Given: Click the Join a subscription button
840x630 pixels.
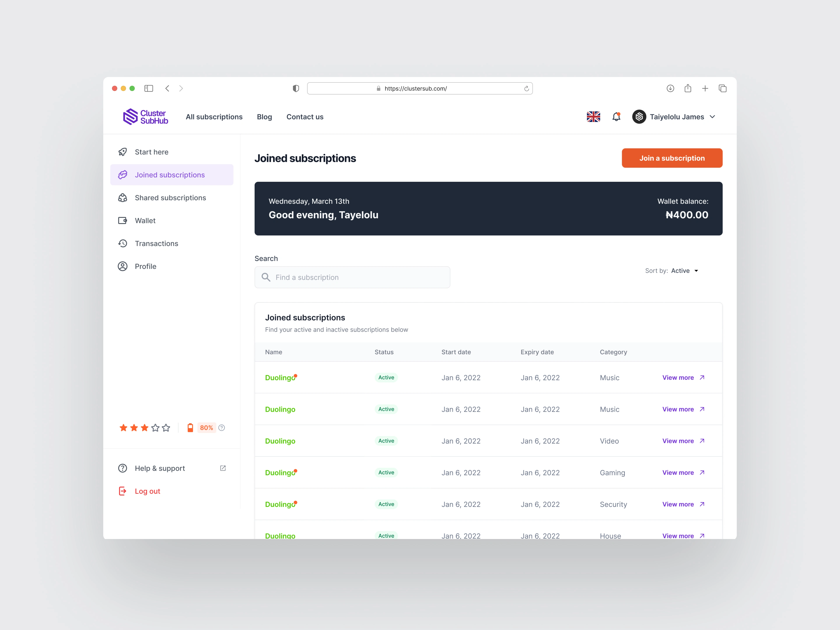Looking at the screenshot, I should pos(672,158).
